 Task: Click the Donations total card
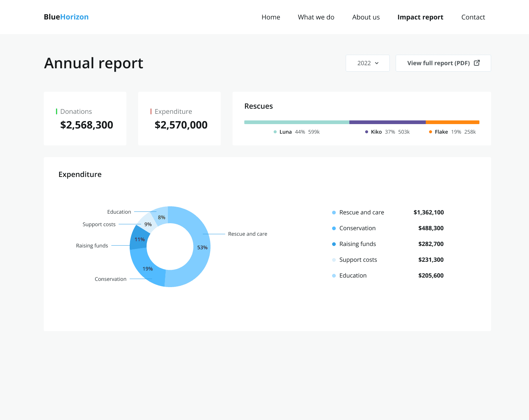click(x=85, y=119)
